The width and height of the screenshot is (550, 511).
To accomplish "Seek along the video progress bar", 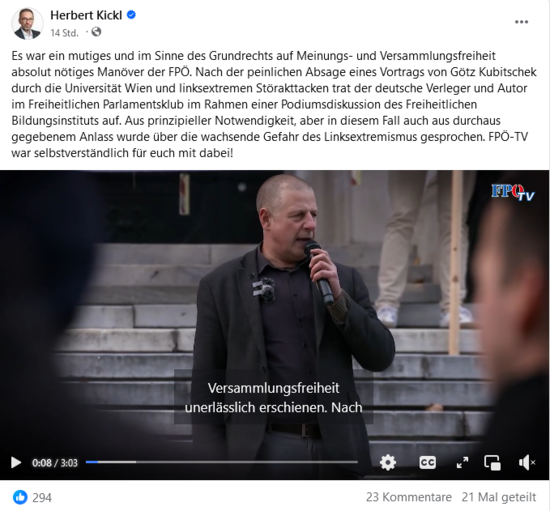I will tap(222, 462).
